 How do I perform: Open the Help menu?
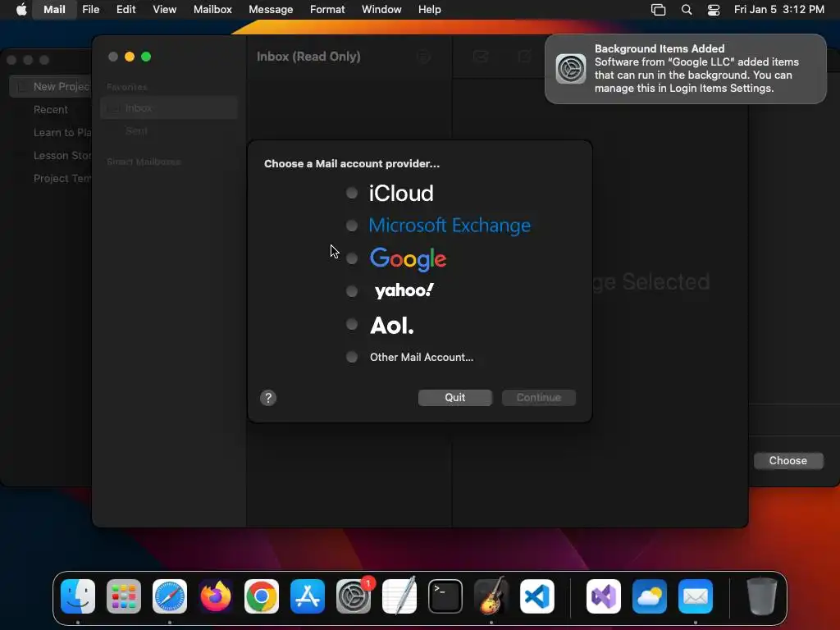429,10
